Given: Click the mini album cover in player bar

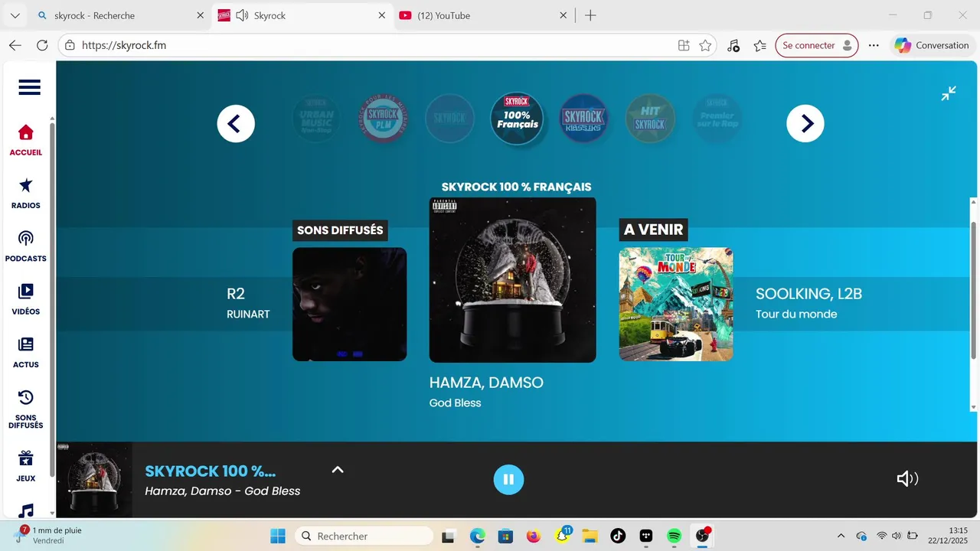Looking at the screenshot, I should pyautogui.click(x=94, y=480).
